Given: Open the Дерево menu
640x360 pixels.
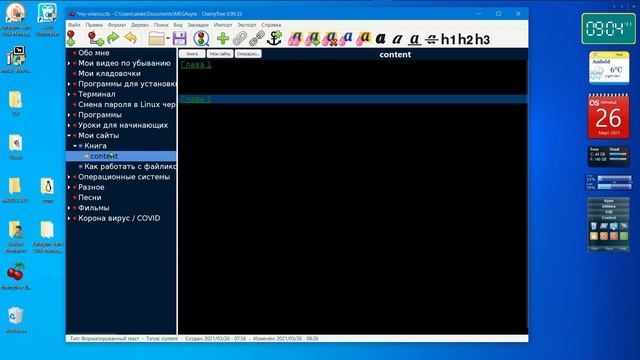Looking at the screenshot, I should coord(140,25).
